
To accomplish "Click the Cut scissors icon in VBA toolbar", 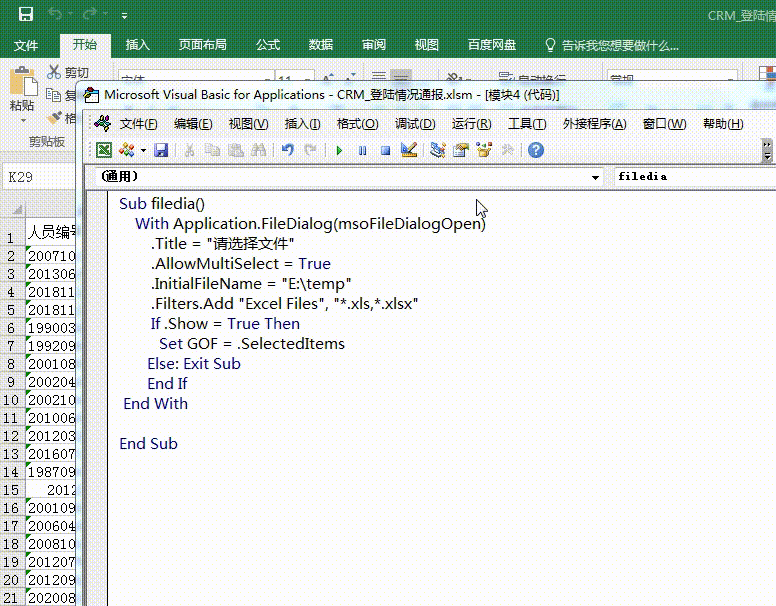I will pyautogui.click(x=189, y=150).
